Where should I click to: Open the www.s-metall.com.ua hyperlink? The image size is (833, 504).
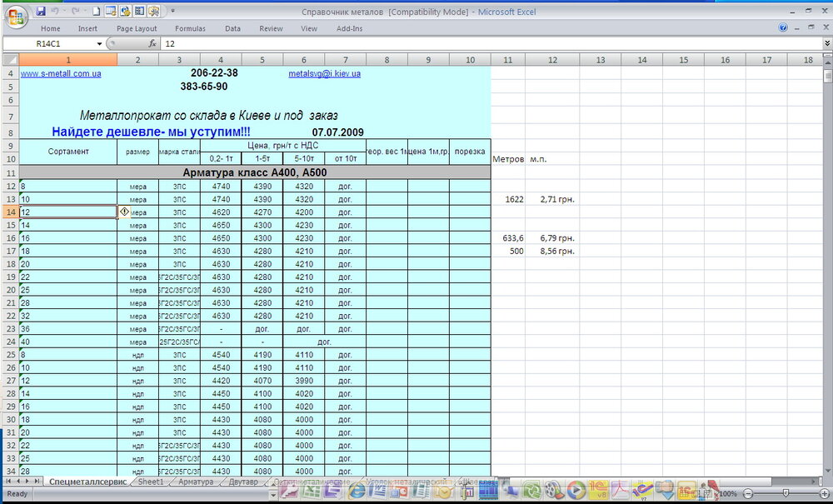point(61,73)
